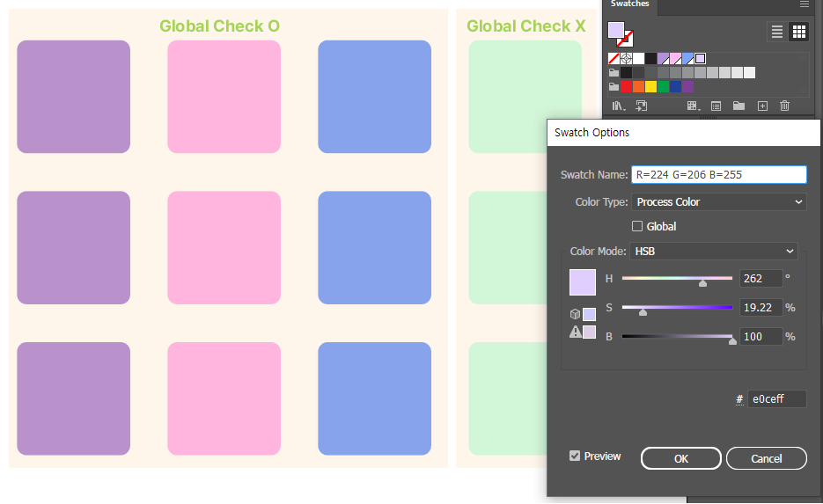Choose the Registration swatch

[626, 58]
